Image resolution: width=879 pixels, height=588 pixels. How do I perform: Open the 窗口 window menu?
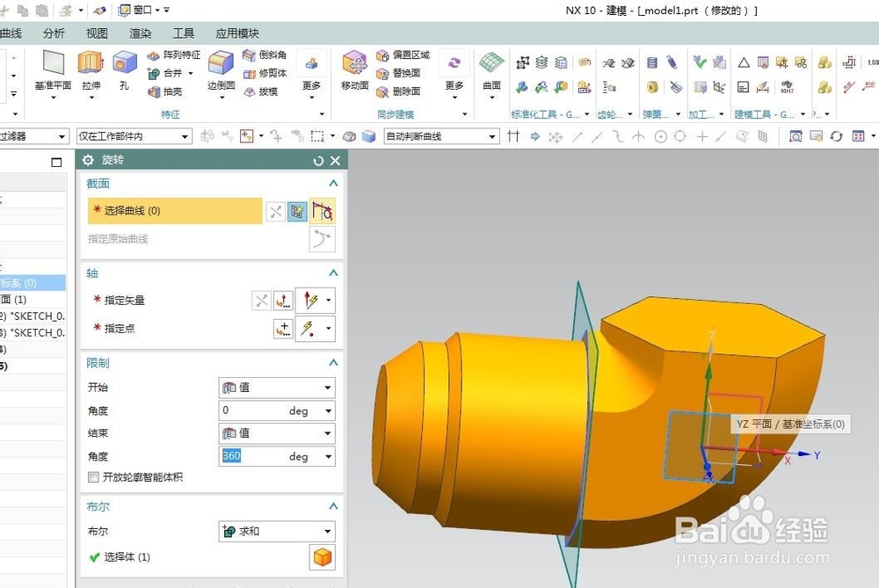(x=139, y=10)
